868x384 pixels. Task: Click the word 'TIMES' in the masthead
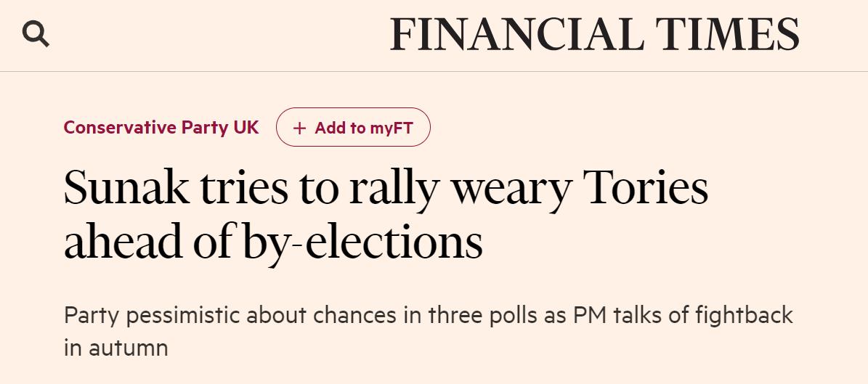tap(727, 35)
